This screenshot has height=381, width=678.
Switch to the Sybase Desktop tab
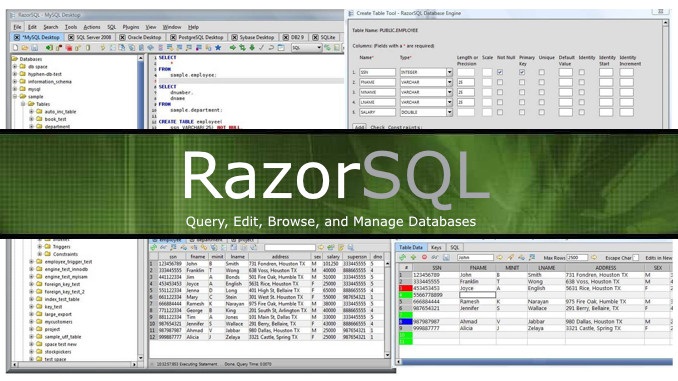click(x=253, y=37)
